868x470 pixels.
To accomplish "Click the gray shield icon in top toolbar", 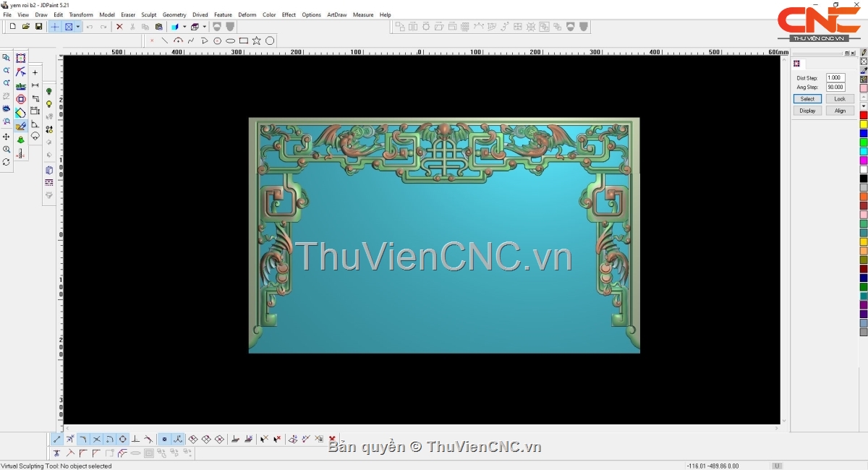I will (229, 27).
